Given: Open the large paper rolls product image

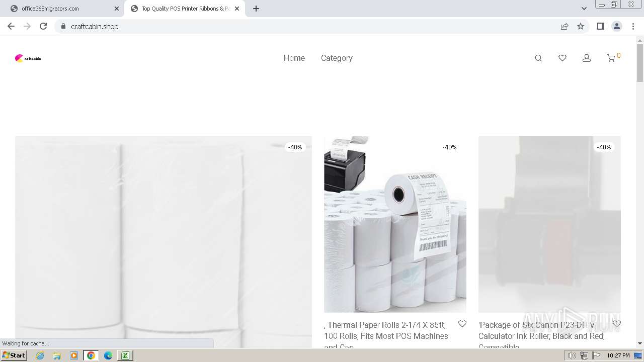Looking at the screenshot, I should pyautogui.click(x=164, y=242).
